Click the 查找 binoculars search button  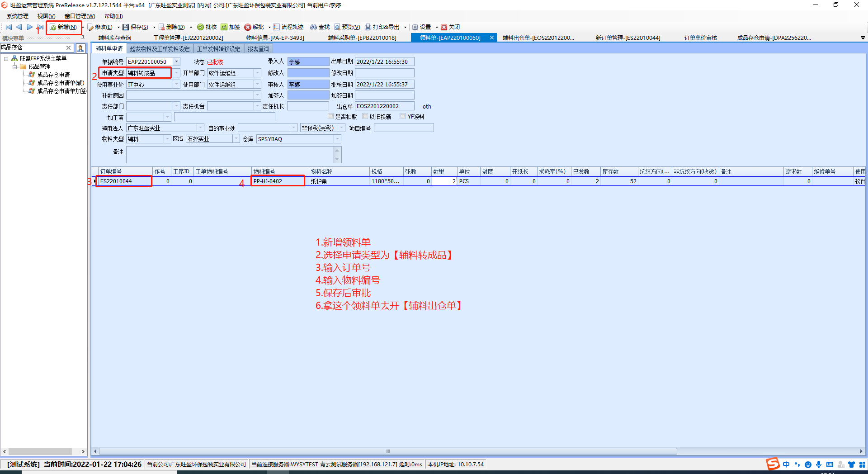pos(320,27)
